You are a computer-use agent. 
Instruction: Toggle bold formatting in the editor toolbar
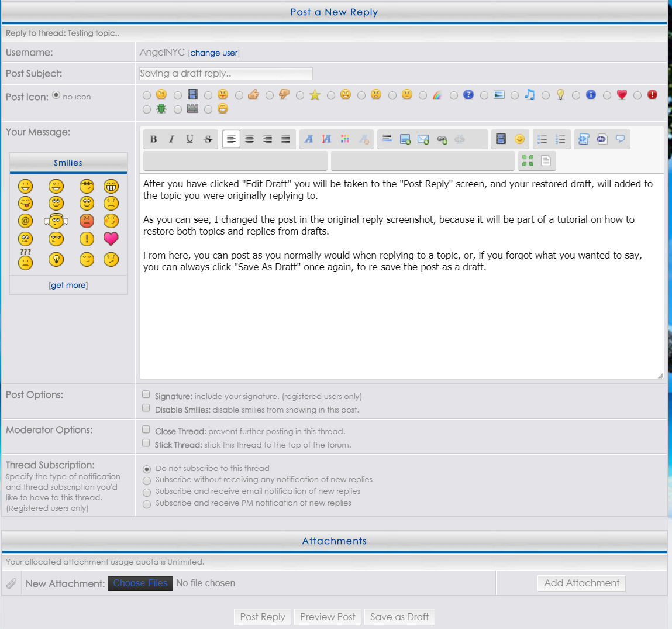[153, 139]
